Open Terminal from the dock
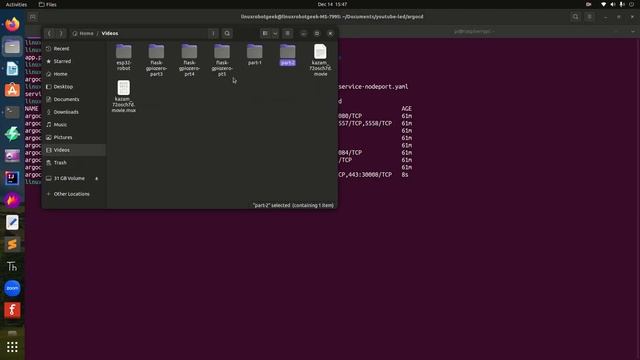The image size is (640, 360). point(12,112)
